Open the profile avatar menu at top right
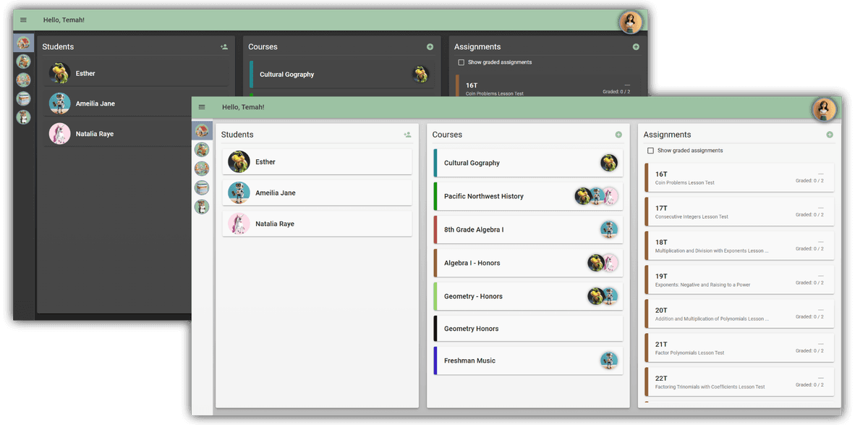The width and height of the screenshot is (868, 425). click(x=824, y=109)
